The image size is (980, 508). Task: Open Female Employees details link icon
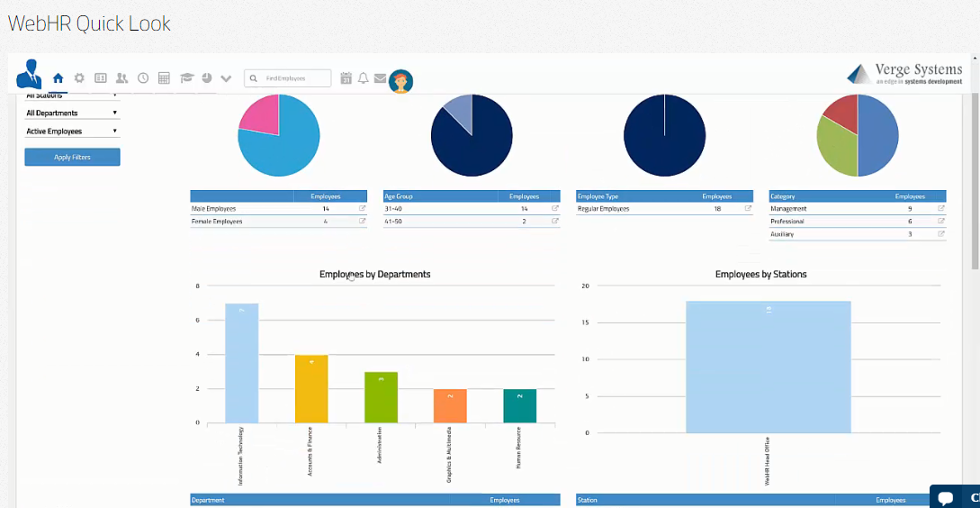362,221
